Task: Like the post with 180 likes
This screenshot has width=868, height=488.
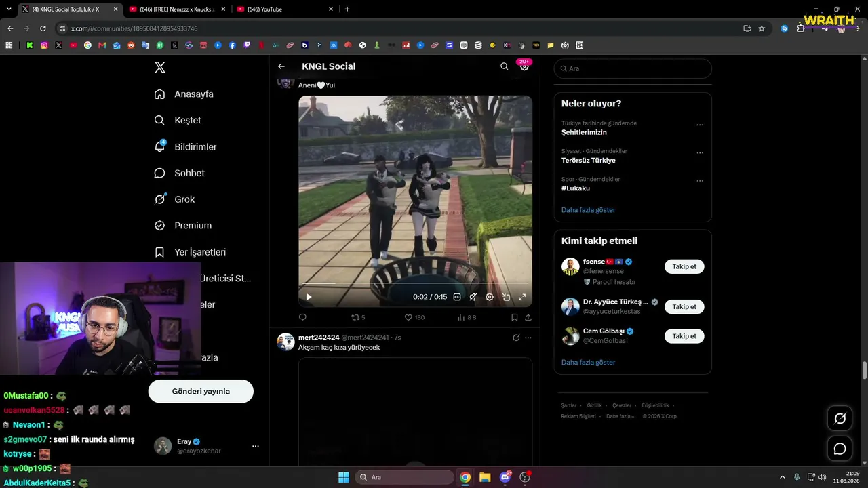Action: click(414, 317)
